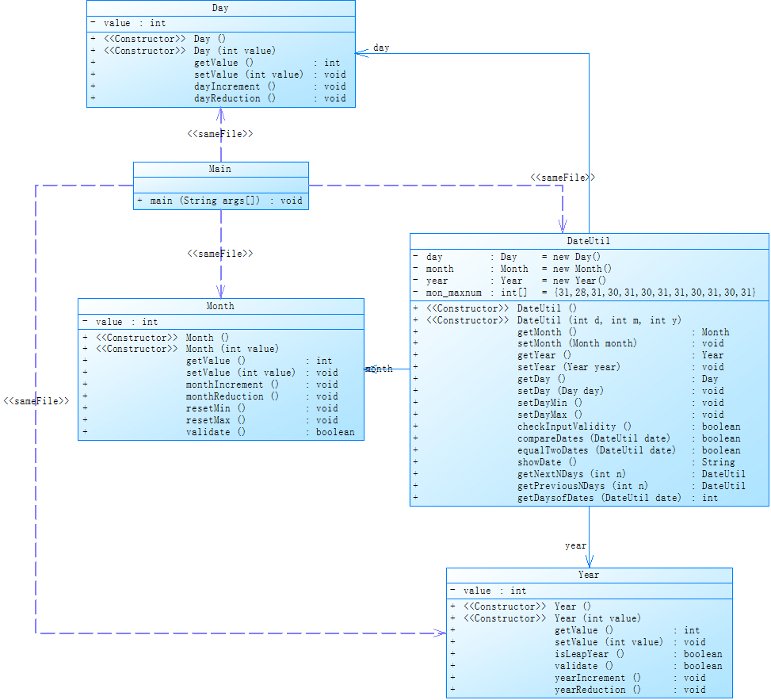Click setMonth(Month month) method row
Screen dimensions: 771x700
pos(569,343)
